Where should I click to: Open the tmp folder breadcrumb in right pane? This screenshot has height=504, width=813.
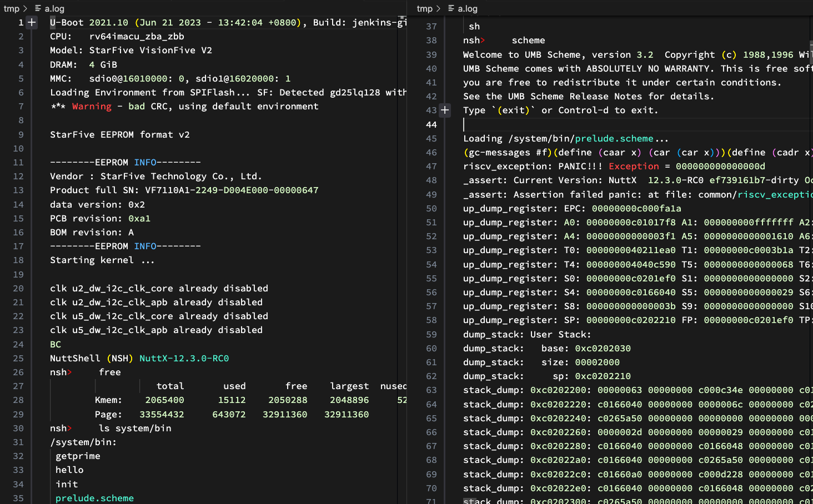coord(424,9)
